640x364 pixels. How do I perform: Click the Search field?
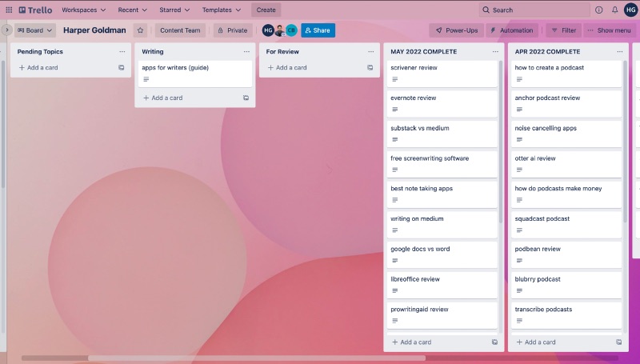(x=534, y=10)
